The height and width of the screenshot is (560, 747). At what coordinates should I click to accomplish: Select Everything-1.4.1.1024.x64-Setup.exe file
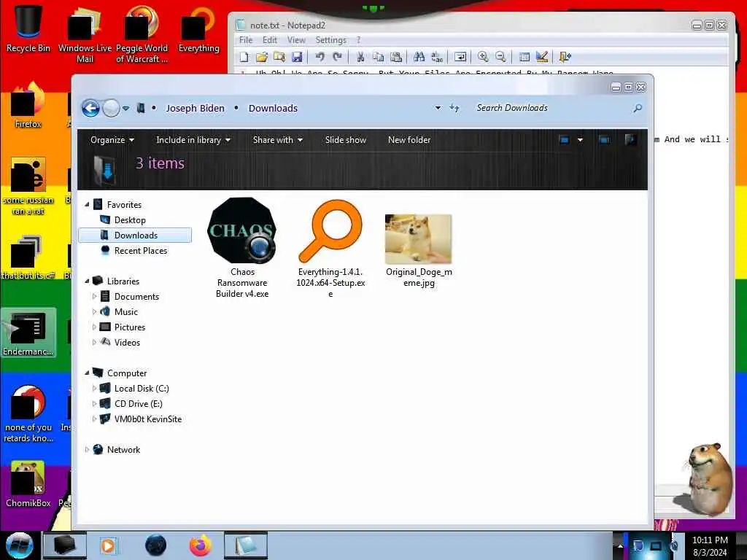point(330,249)
